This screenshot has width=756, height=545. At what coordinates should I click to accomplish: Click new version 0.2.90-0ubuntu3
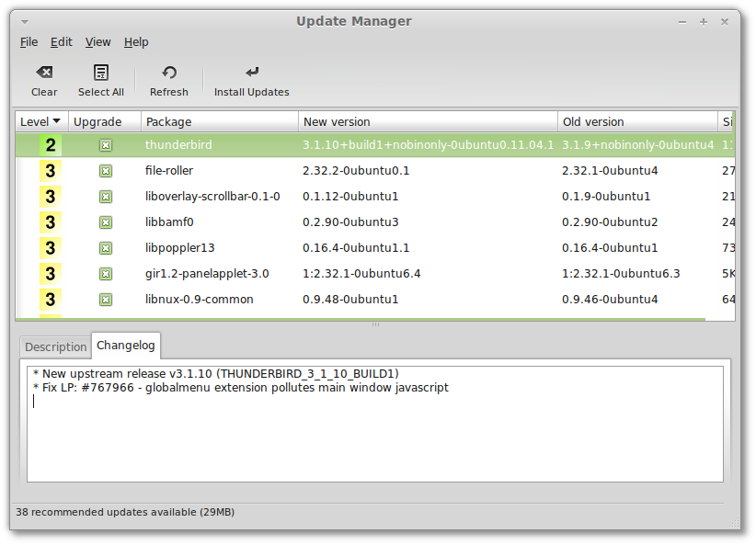(x=350, y=222)
